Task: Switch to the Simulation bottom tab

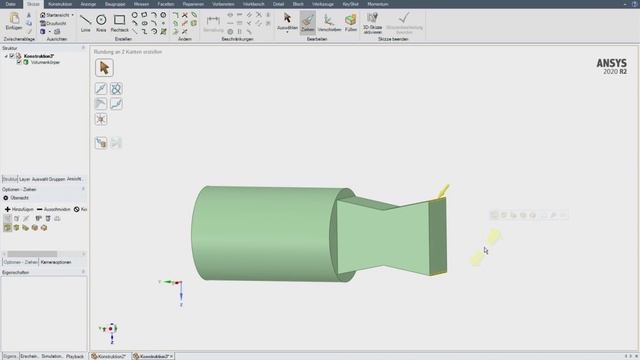Action: 52,356
